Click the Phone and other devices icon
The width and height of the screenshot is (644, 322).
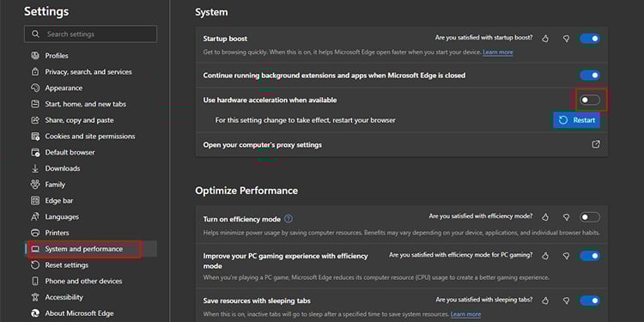coord(35,281)
